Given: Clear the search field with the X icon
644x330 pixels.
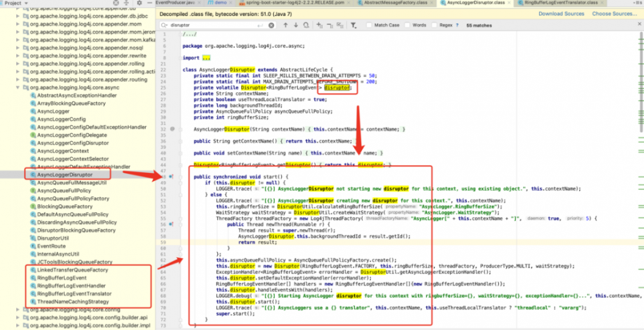Looking at the screenshot, I should (x=272, y=25).
